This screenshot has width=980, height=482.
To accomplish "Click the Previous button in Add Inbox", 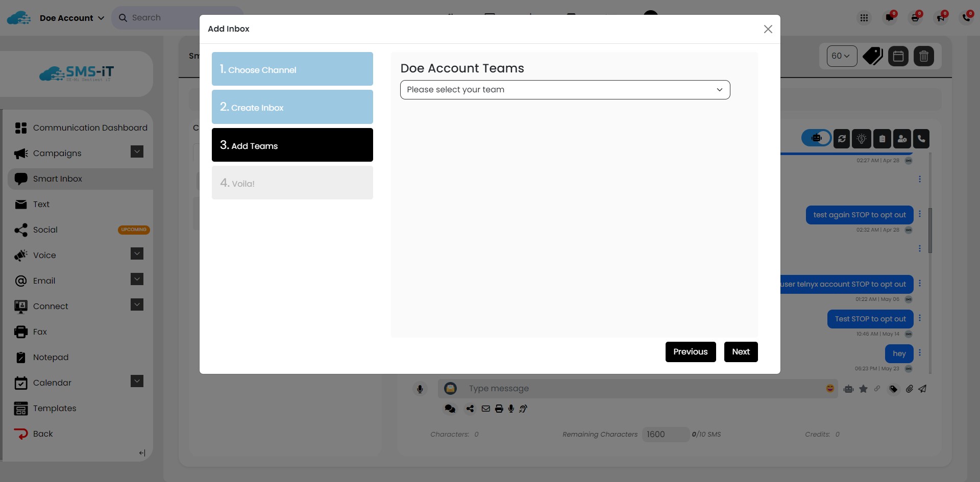I will [691, 352].
